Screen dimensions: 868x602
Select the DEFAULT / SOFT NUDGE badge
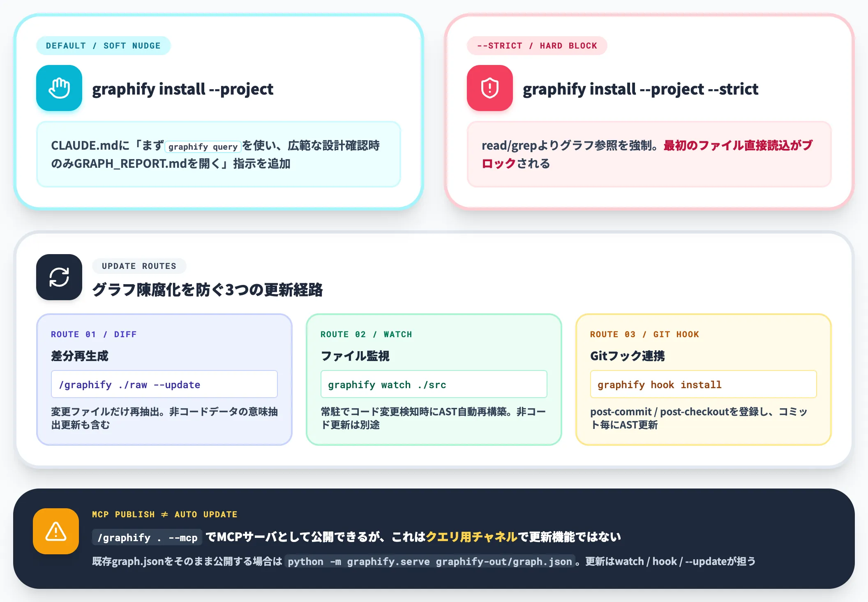(x=103, y=46)
